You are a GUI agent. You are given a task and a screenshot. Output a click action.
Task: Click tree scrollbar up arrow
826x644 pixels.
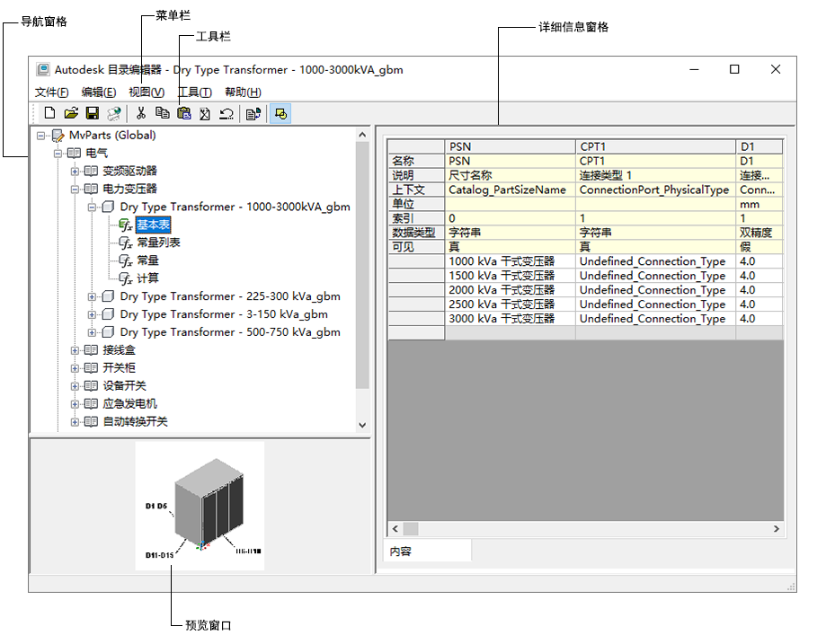point(362,135)
